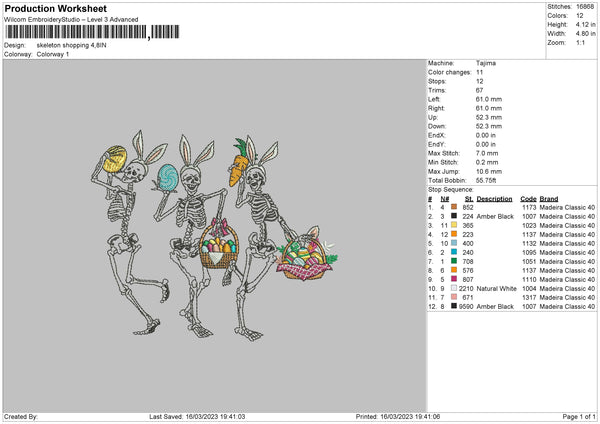600x424 pixels.
Task: Select the cyan swatch with 240 stitches
Action: (454, 252)
